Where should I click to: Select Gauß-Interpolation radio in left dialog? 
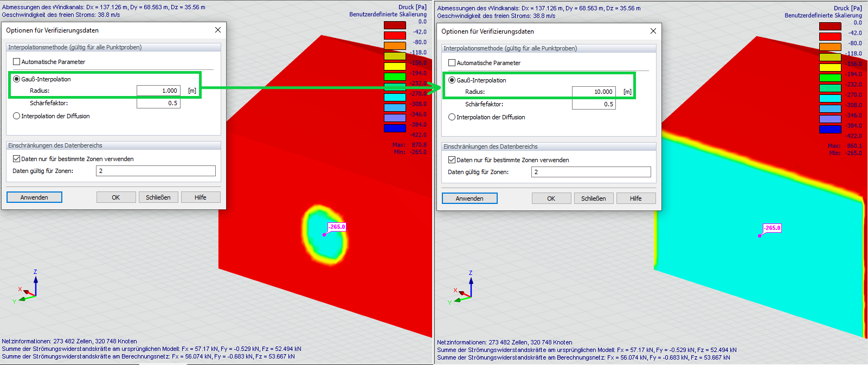16,79
